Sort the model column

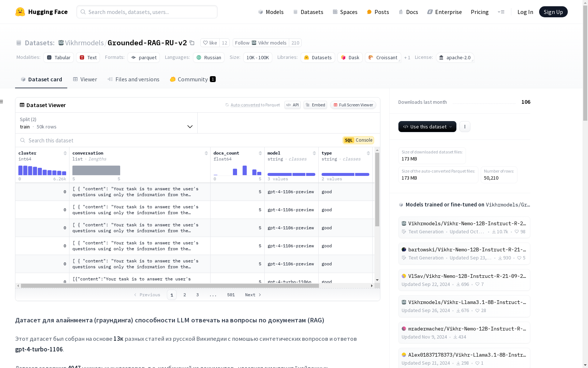pyautogui.click(x=314, y=153)
